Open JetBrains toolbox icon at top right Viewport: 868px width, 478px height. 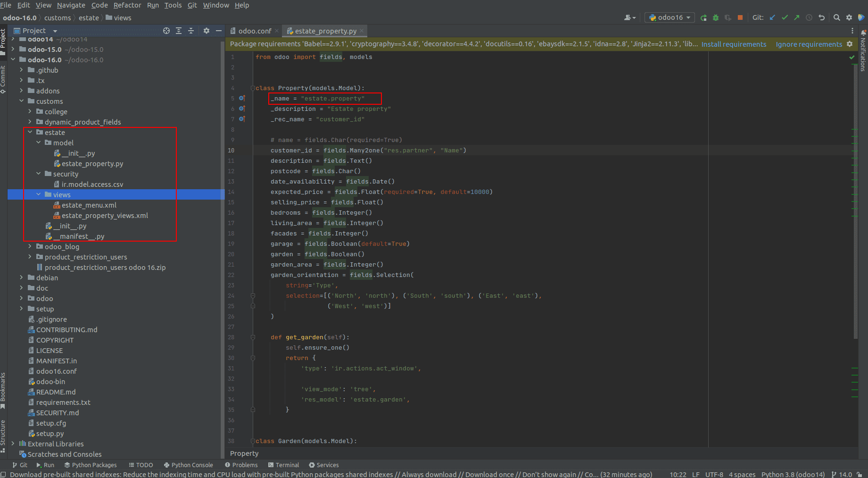tap(861, 17)
